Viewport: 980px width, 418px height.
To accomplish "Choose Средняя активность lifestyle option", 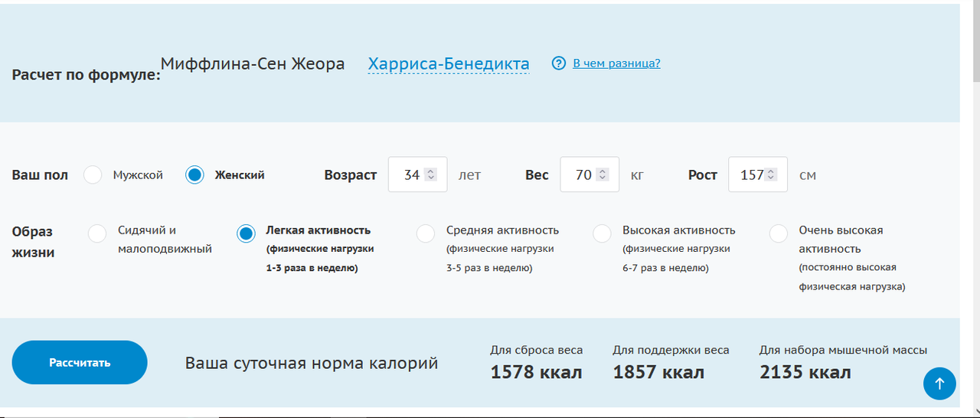I will [x=426, y=233].
